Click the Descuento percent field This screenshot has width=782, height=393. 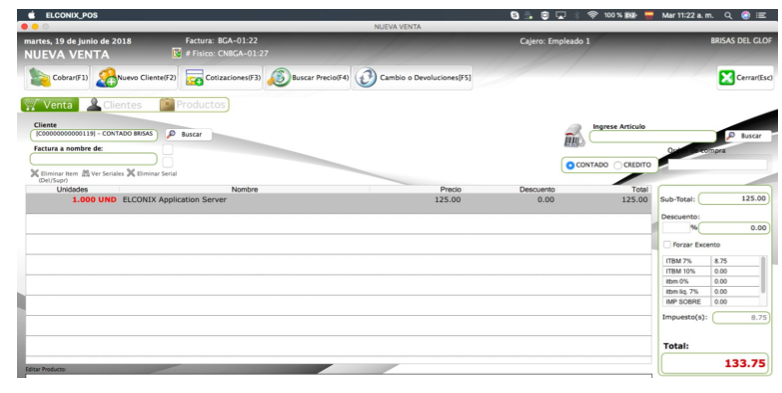point(676,228)
